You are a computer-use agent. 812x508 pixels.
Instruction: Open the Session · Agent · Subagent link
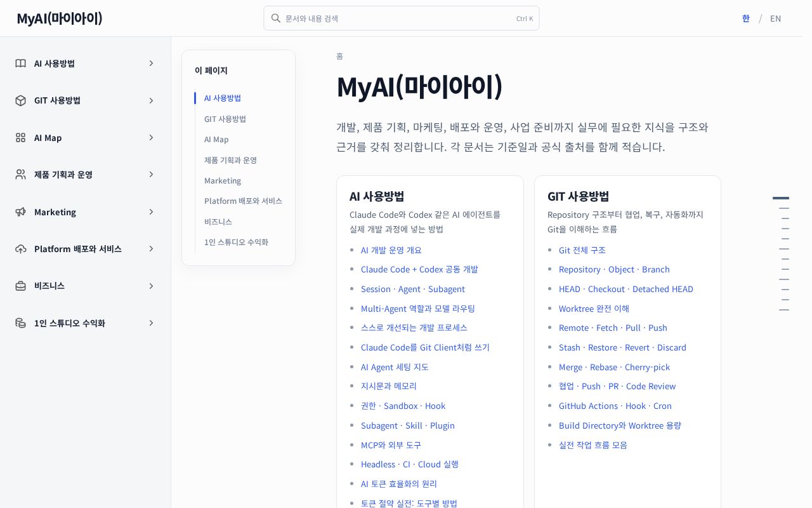point(413,289)
